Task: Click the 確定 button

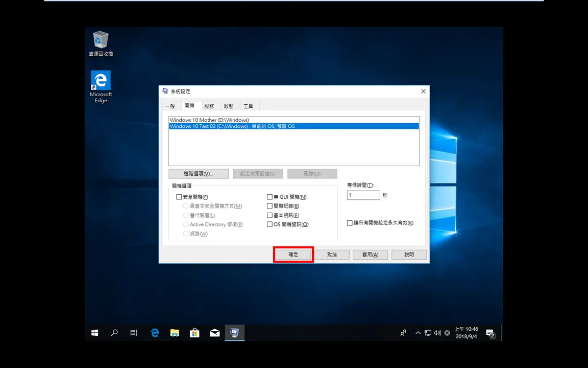Action: 293,255
